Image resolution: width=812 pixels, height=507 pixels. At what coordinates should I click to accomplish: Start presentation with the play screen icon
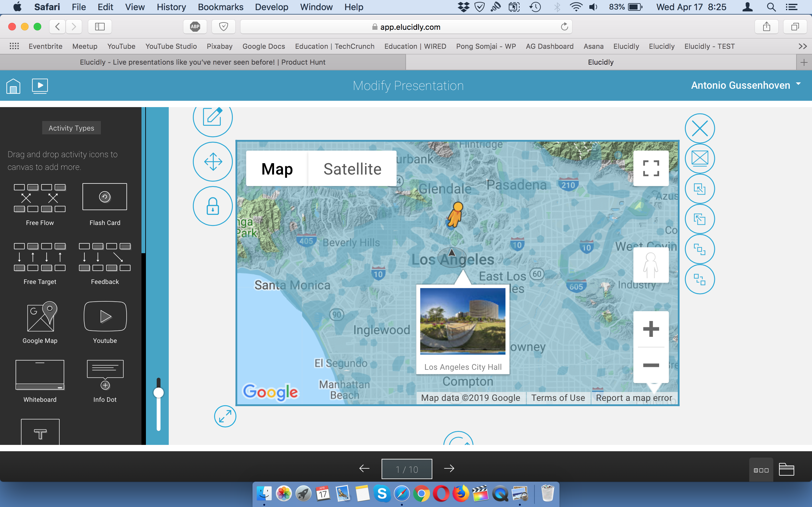pos(40,86)
